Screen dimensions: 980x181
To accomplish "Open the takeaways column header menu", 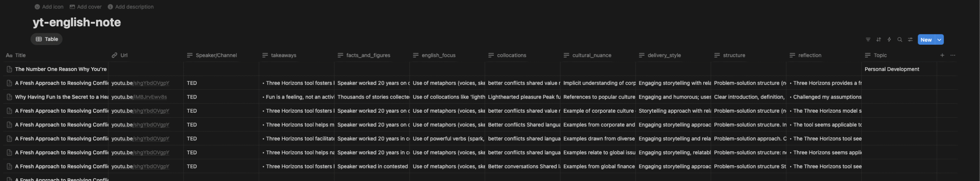I will [x=297, y=55].
